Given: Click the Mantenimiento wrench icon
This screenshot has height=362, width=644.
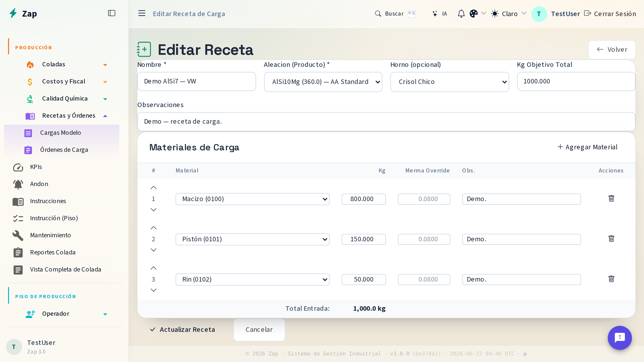Looking at the screenshot, I should point(18,235).
